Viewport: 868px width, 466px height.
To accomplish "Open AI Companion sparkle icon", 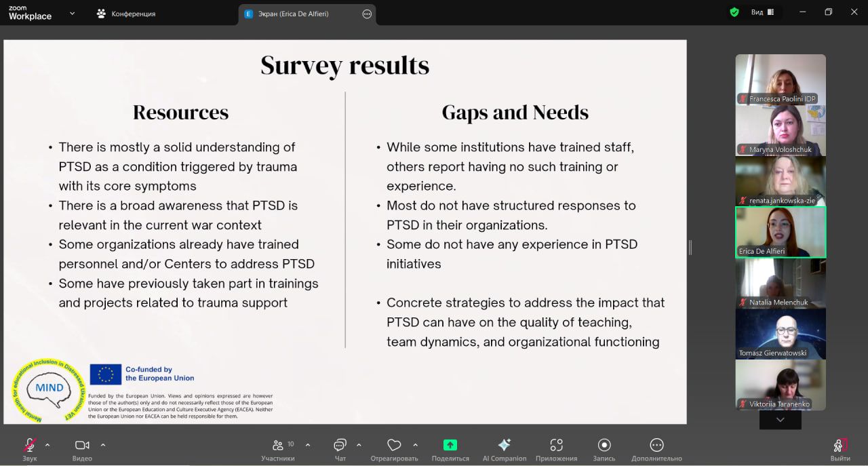I will click(x=505, y=445).
